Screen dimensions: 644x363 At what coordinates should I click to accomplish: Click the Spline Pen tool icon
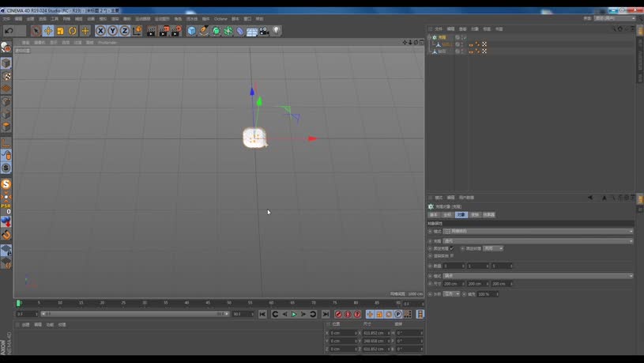204,31
